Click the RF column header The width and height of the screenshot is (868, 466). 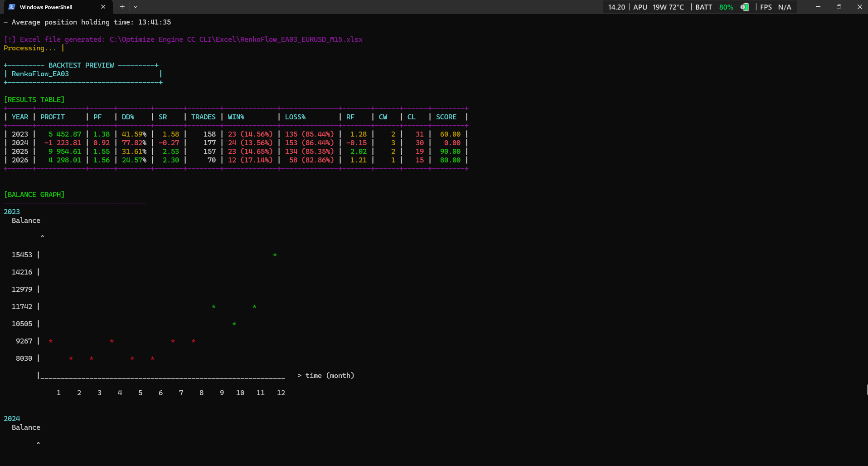point(350,117)
